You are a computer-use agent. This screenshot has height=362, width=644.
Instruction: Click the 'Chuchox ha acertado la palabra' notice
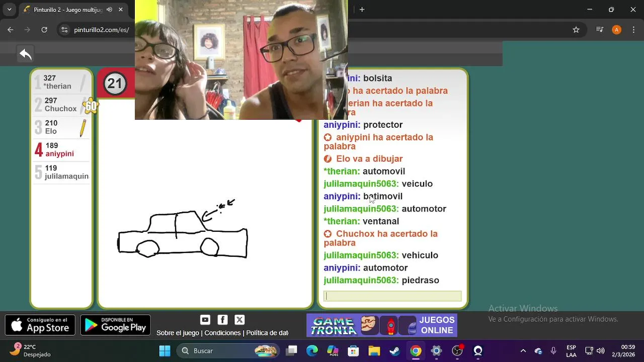point(381,238)
